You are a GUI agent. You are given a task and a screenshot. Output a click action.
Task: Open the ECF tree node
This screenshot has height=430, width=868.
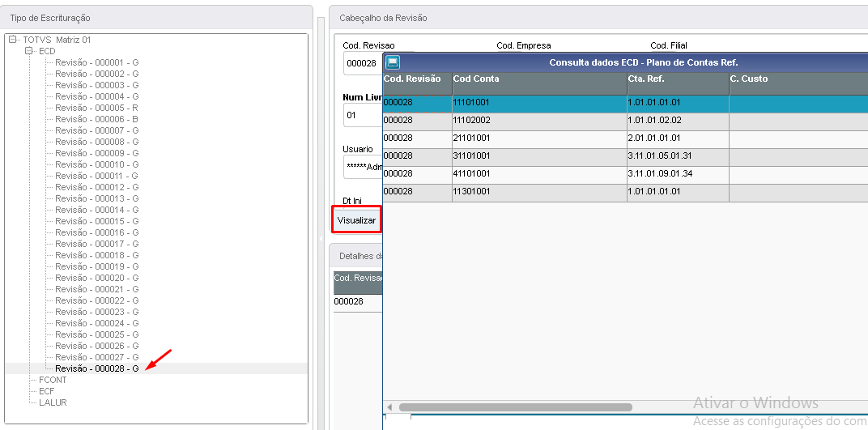point(46,391)
